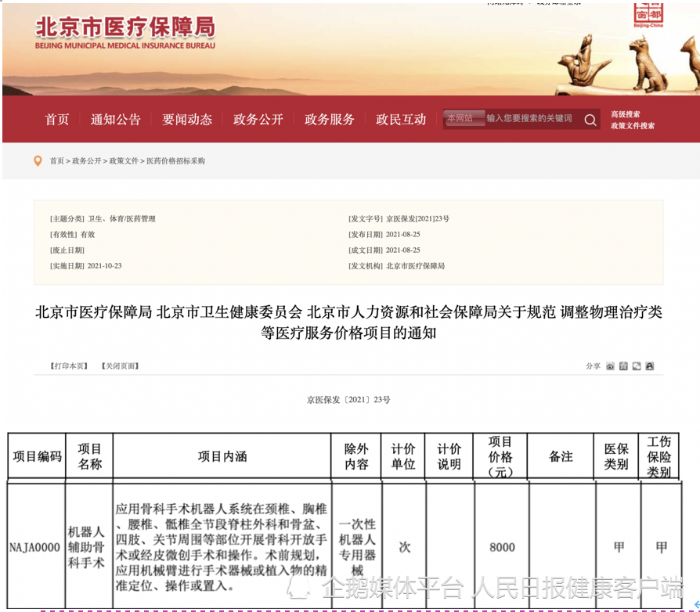Image resolution: width=700 pixels, height=612 pixels.
Task: Click the 项目价格（元） table header
Action: tap(500, 456)
